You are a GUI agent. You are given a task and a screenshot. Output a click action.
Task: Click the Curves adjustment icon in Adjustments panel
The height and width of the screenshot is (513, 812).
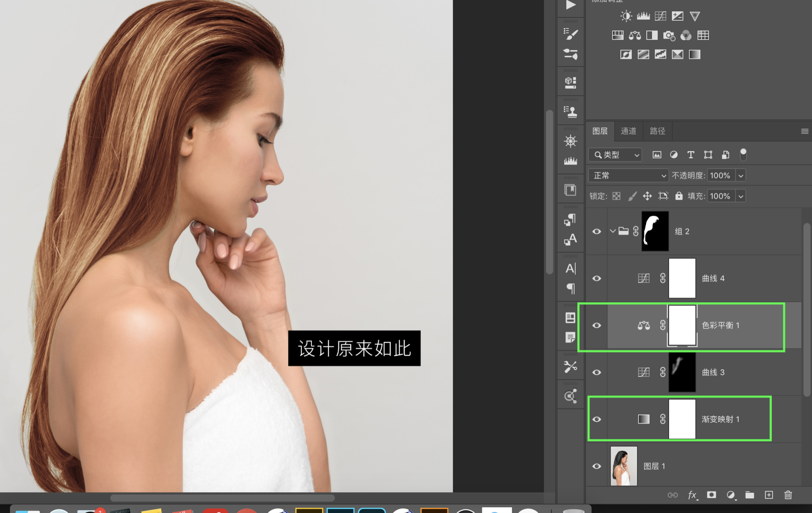pos(660,16)
